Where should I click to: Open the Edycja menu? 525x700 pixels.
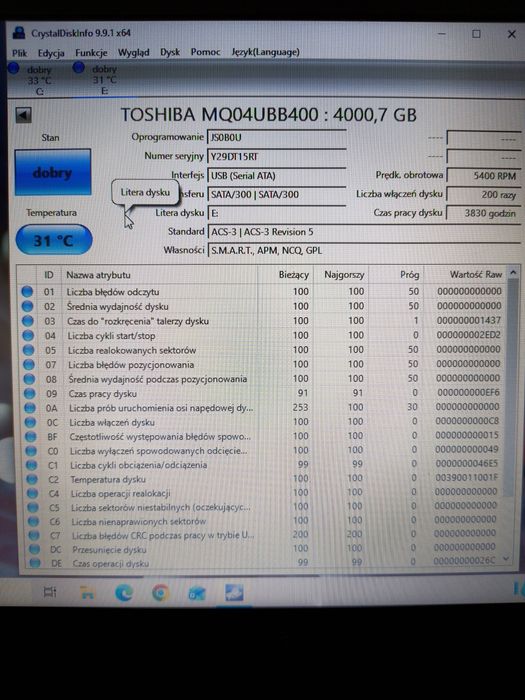click(51, 53)
